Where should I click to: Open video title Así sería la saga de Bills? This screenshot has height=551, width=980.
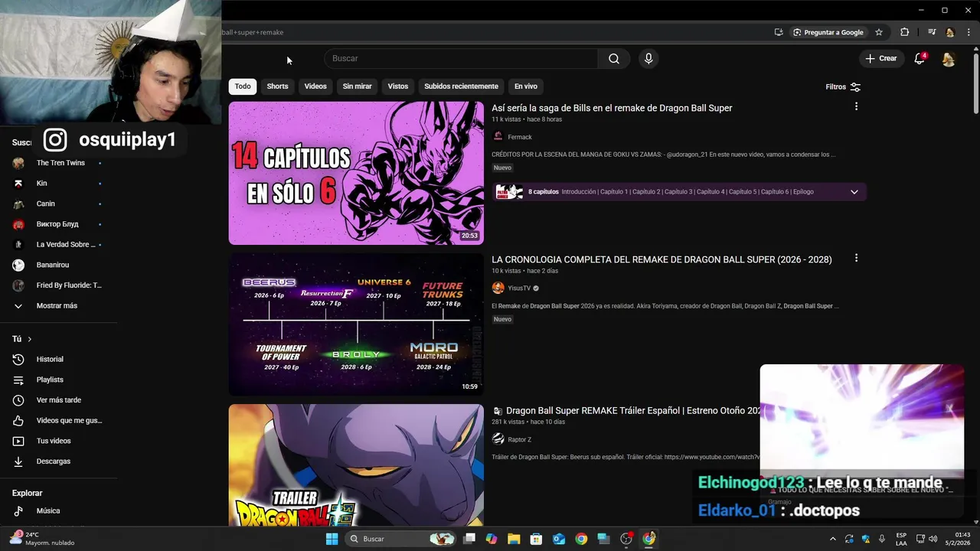pos(612,108)
